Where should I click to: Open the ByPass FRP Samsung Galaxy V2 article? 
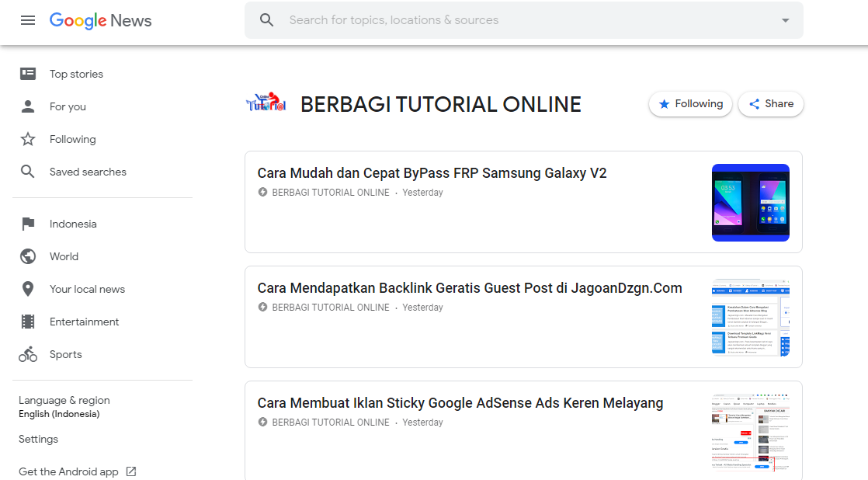pyautogui.click(x=432, y=173)
